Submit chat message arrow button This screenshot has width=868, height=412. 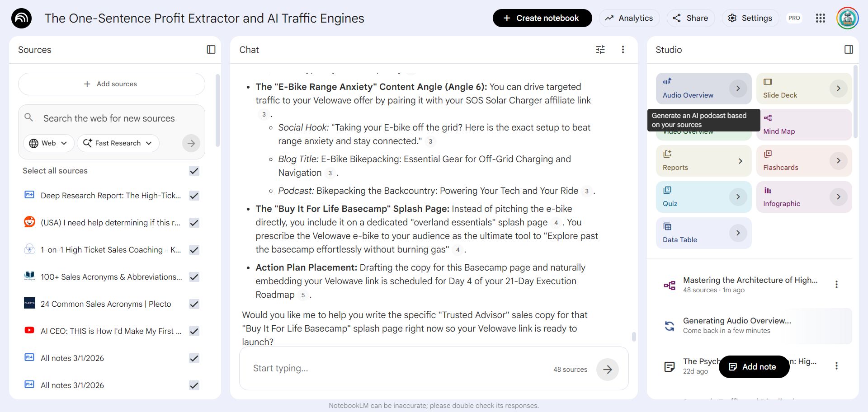[607, 370]
